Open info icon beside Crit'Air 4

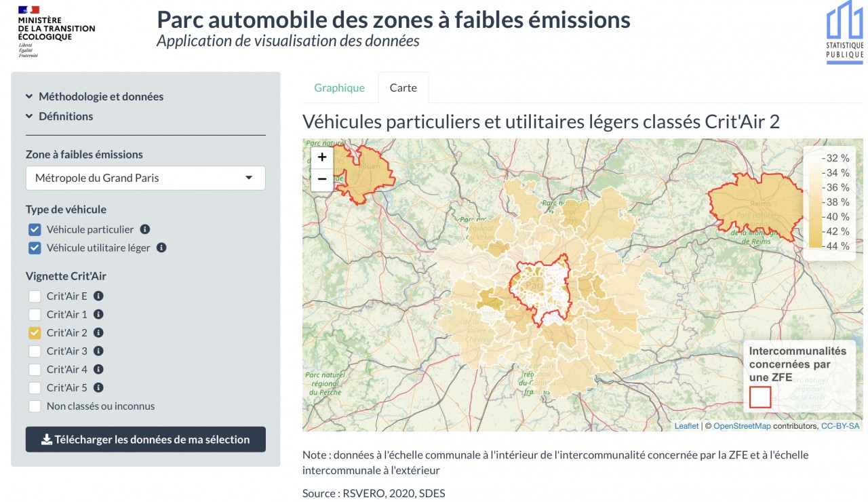click(x=98, y=369)
